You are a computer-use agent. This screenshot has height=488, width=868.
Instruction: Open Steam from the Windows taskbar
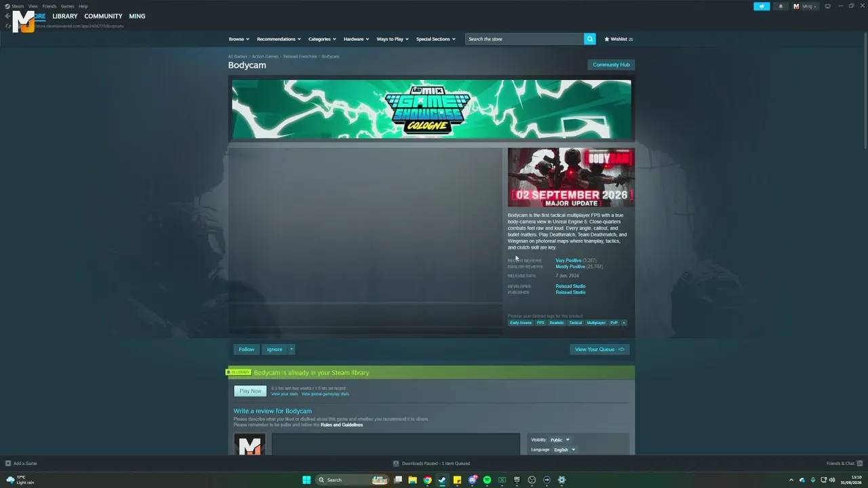point(442,480)
